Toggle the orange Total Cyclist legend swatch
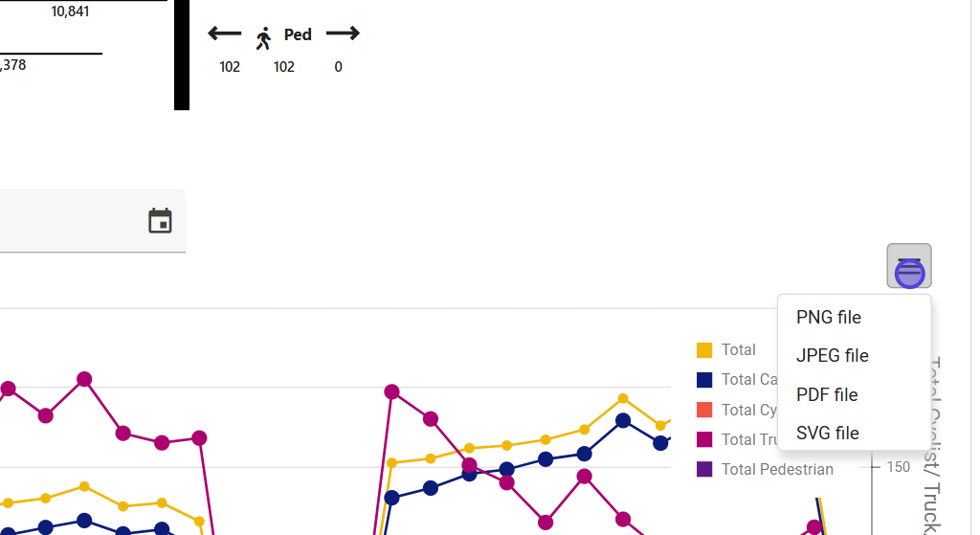This screenshot has height=535, width=980. point(704,410)
